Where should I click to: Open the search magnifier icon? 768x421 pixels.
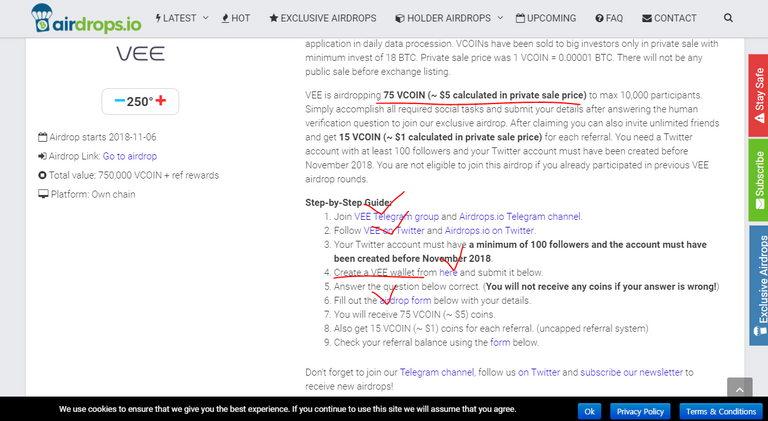tap(728, 18)
